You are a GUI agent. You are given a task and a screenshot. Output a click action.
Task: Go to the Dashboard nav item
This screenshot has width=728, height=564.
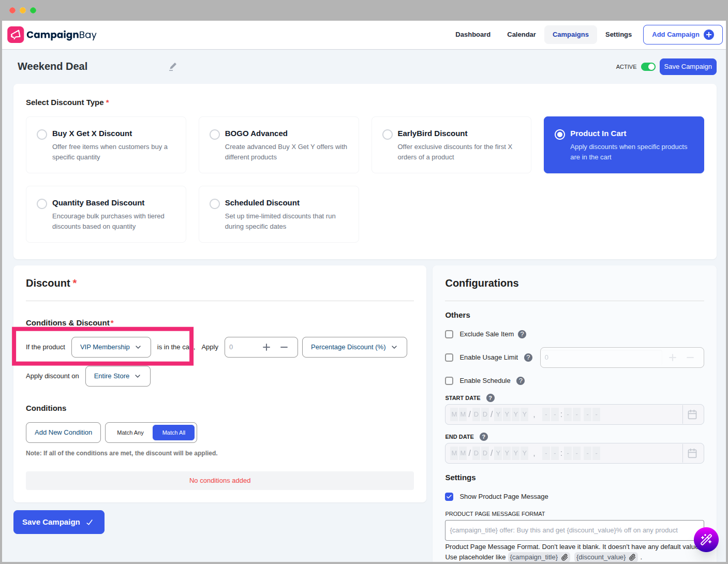pos(472,35)
